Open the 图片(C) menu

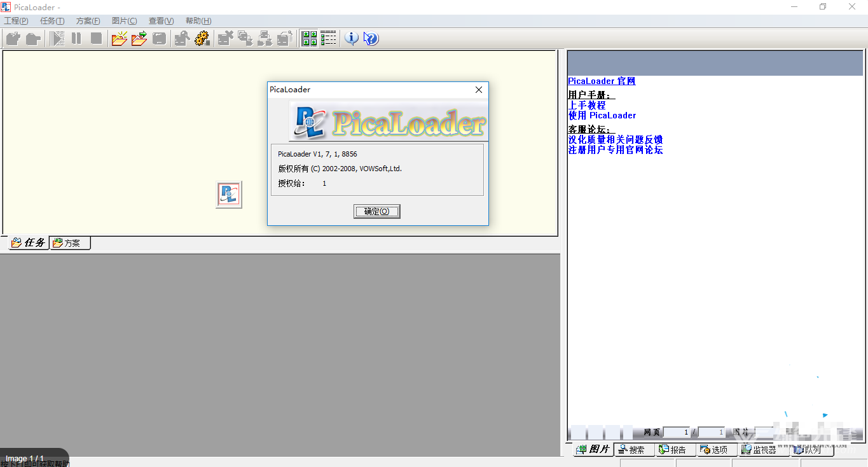click(125, 21)
